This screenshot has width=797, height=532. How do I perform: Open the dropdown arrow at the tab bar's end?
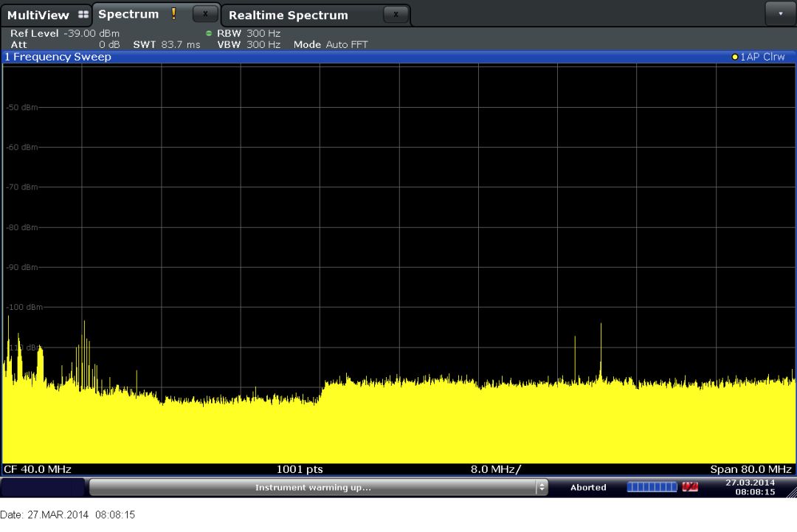(780, 14)
